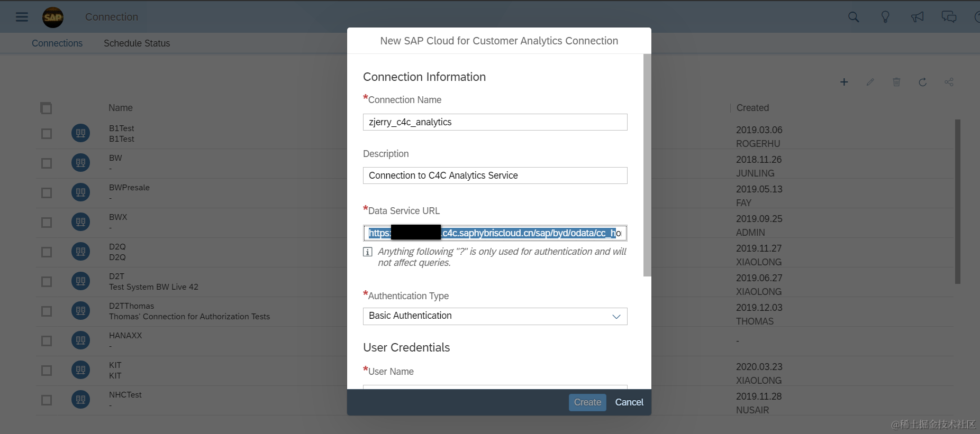Open the megaphone notifications icon
Viewport: 980px width, 434px height.
tap(917, 17)
